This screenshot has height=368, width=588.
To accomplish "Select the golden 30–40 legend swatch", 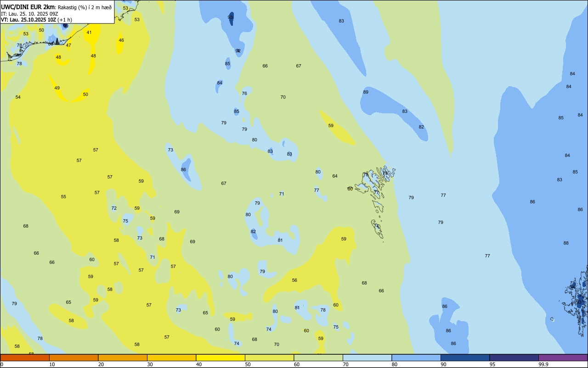I will pos(171,357).
